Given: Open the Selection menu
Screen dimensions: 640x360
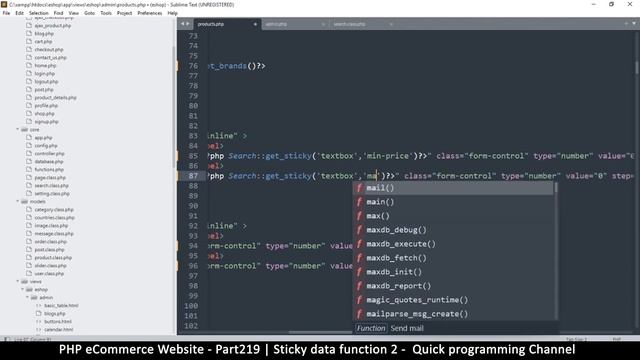Looking at the screenshot, I should [x=38, y=13].
